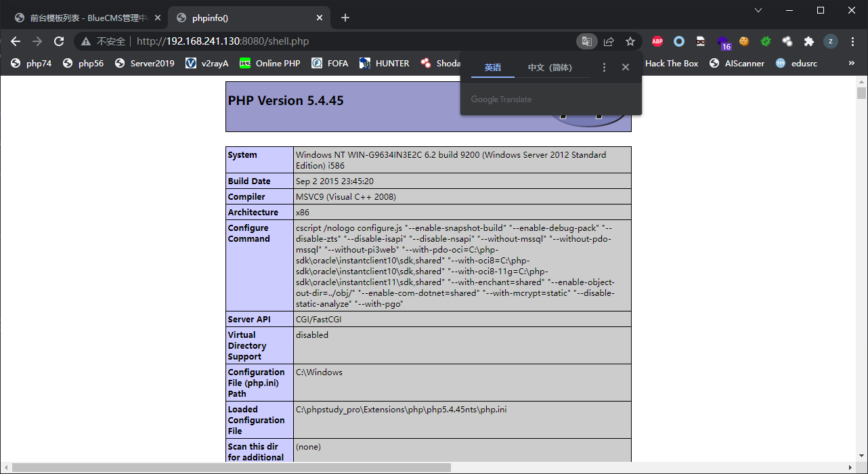Open Chrome's three-dot main menu
Viewport: 868px width, 474px height.
tap(852, 41)
